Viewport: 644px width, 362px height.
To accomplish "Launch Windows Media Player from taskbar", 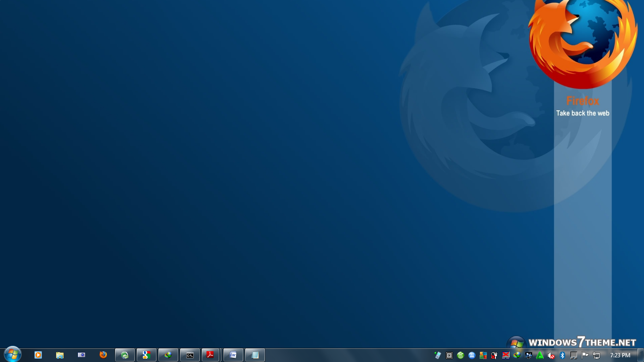I will click(x=38, y=355).
